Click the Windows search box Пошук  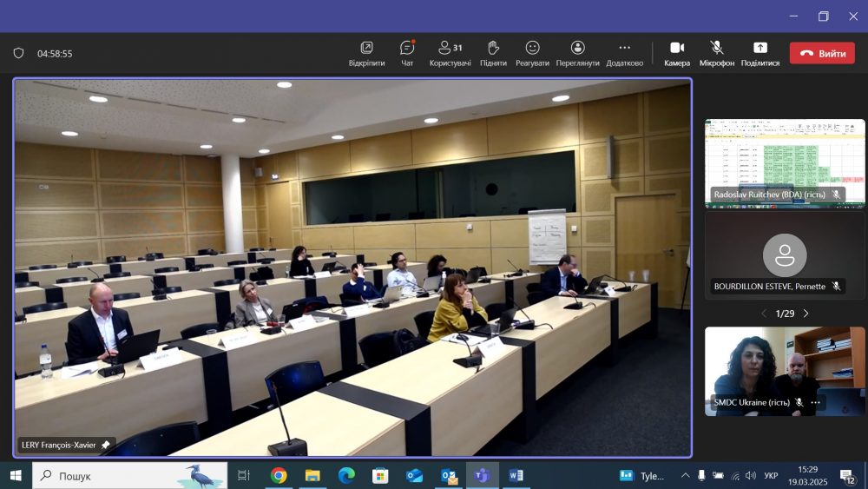[x=130, y=476]
